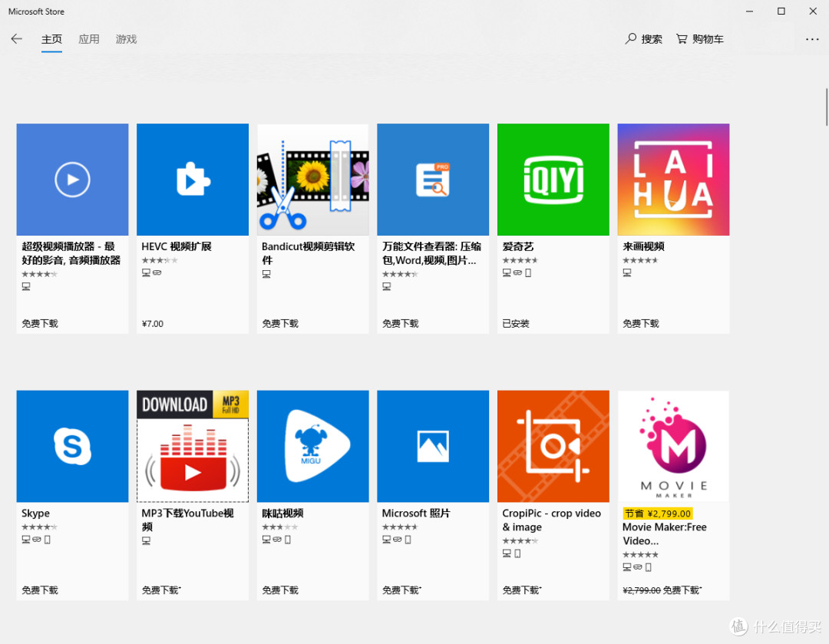The image size is (829, 644).
Task: Switch to the 应用 tab
Action: (x=89, y=39)
